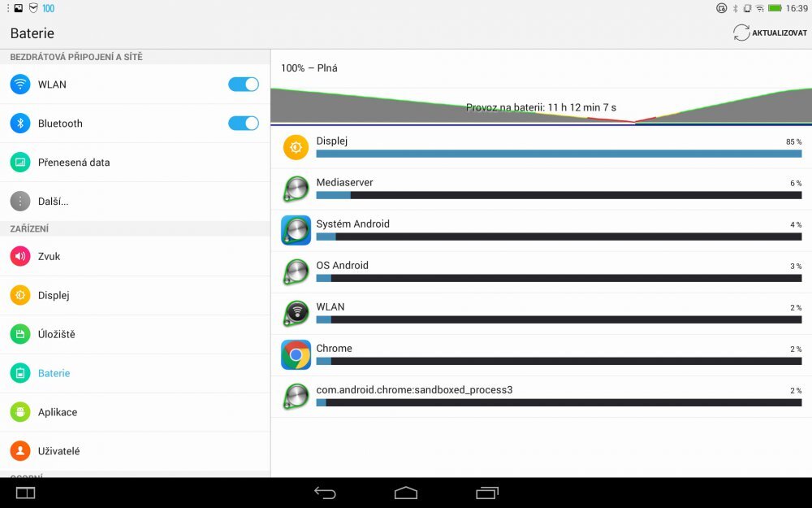Image resolution: width=812 pixels, height=508 pixels.
Task: Toggle the WLAN switch off
Action: pyautogui.click(x=243, y=84)
